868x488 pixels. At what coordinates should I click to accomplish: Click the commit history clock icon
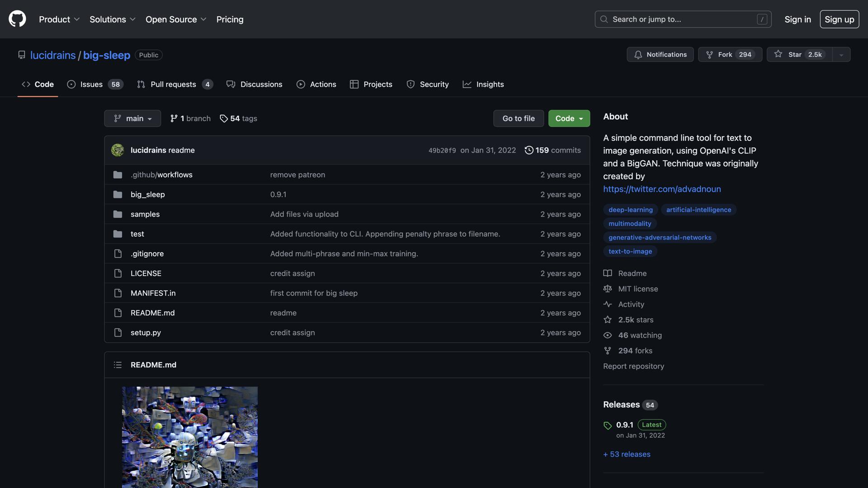pos(528,150)
